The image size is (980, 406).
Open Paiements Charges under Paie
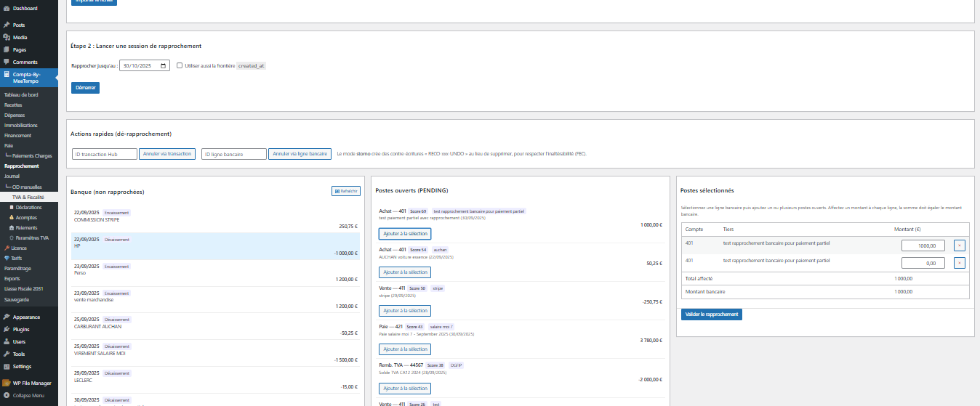coord(33,155)
